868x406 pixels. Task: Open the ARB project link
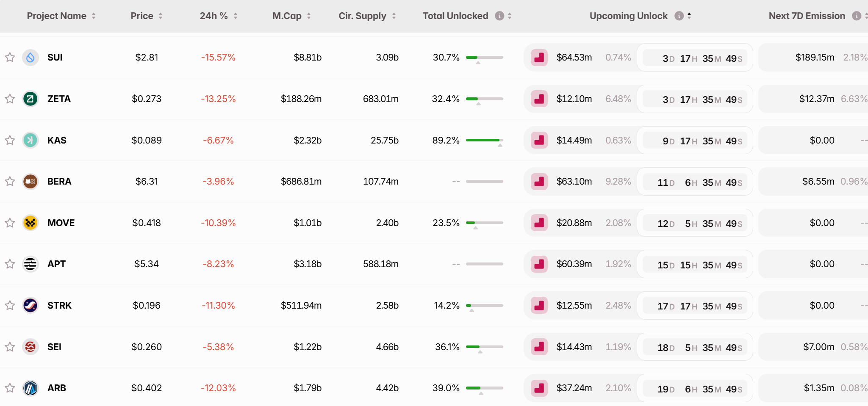[57, 388]
